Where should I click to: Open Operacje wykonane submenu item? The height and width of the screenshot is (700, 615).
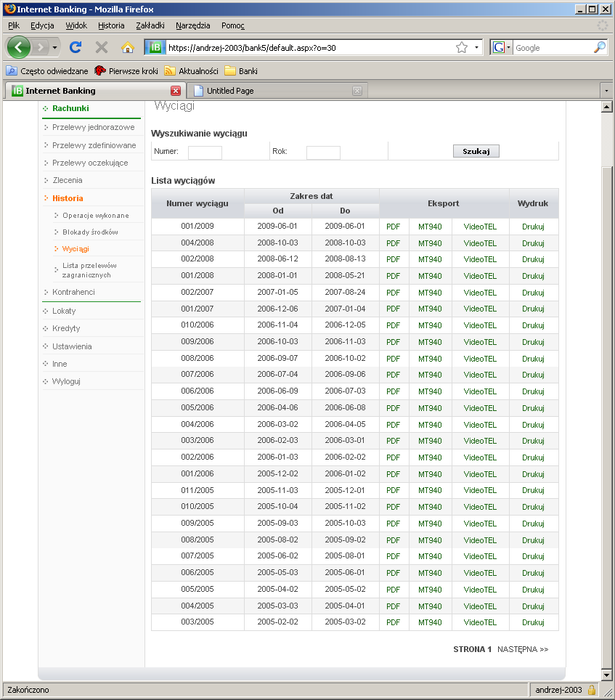[x=96, y=215]
